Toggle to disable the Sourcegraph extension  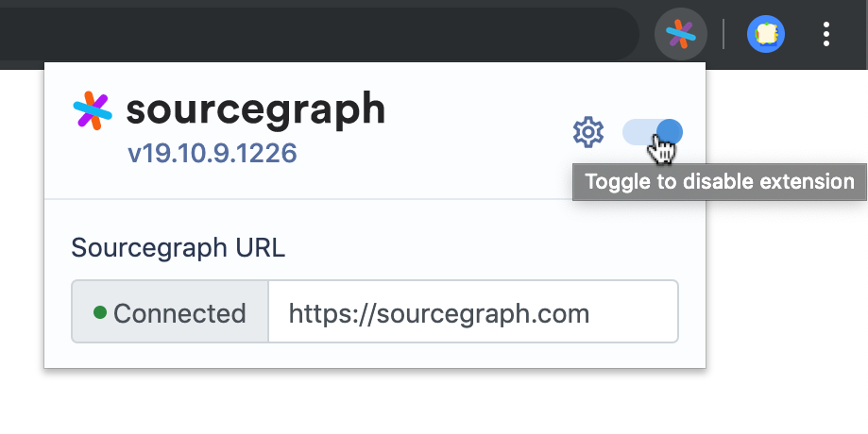(x=652, y=133)
